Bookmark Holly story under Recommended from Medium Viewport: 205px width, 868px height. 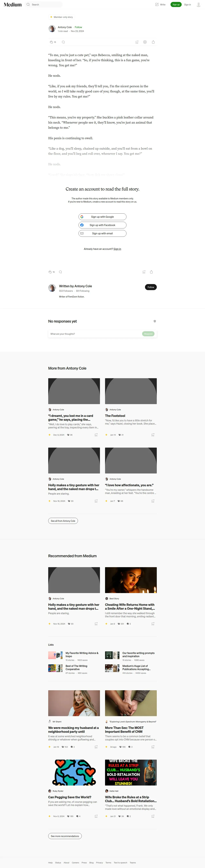tap(96, 624)
